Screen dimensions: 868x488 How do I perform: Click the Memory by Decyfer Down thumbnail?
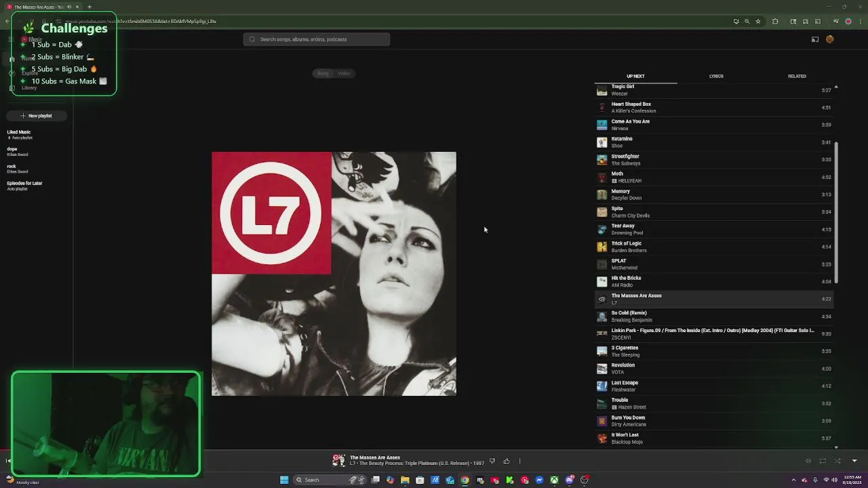pos(601,195)
